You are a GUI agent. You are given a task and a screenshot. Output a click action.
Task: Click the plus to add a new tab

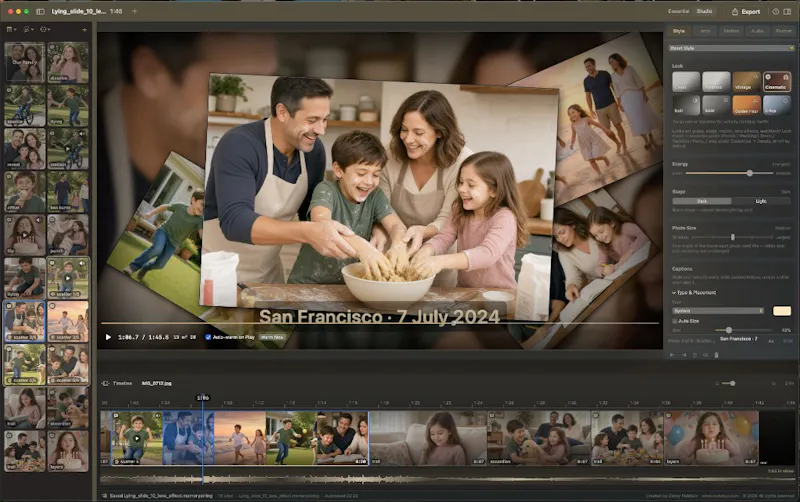pyautogui.click(x=135, y=11)
